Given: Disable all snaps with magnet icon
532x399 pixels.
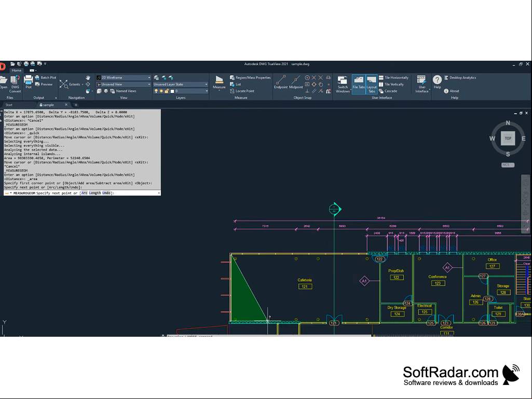Looking at the screenshot, I should [x=328, y=91].
